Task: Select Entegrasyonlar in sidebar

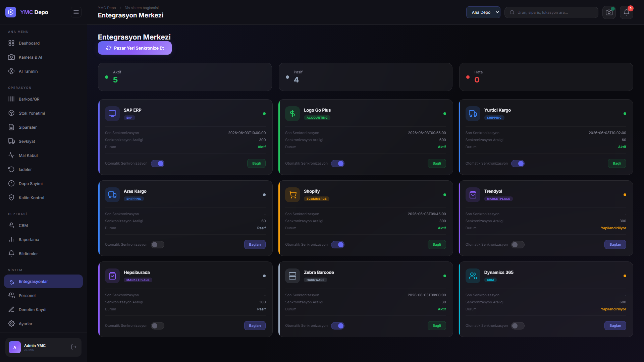Action: [43, 282]
